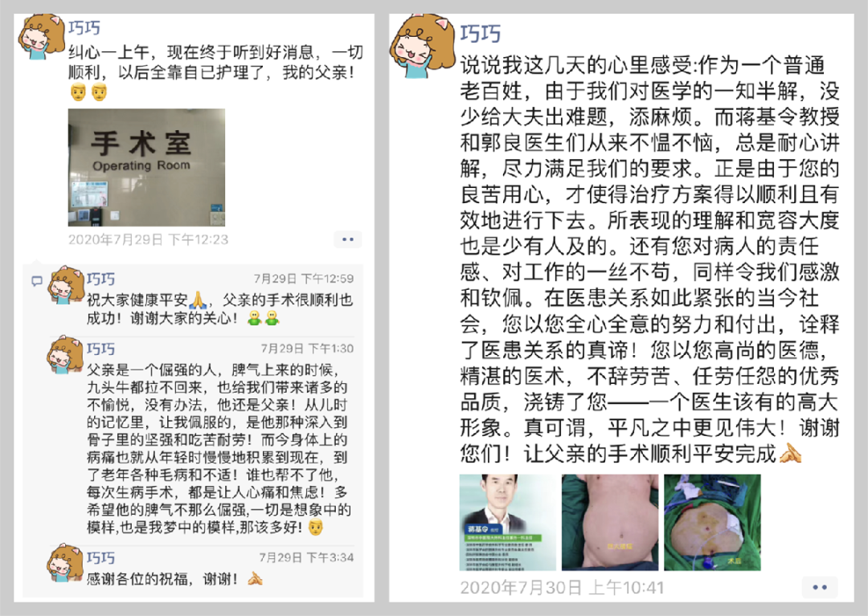Screen dimensions: 868x616
Task: Tap commenter avatar on the 下午1:30 comment
Action: tap(66, 355)
